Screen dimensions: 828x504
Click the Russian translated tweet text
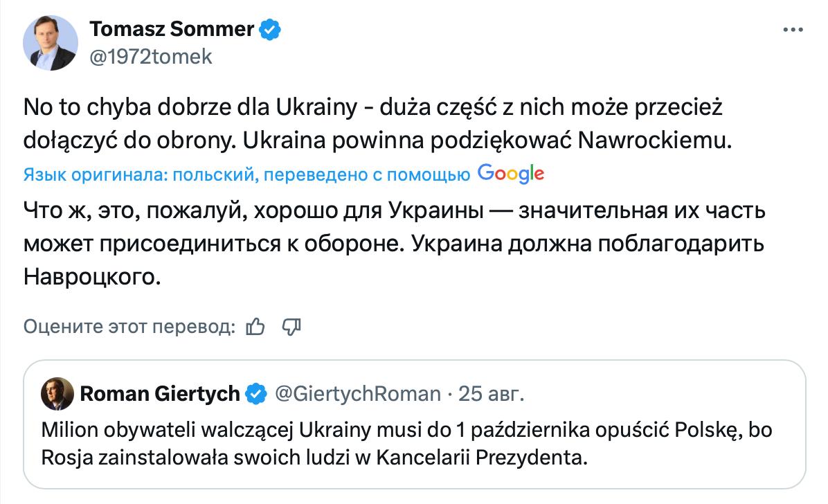point(395,244)
